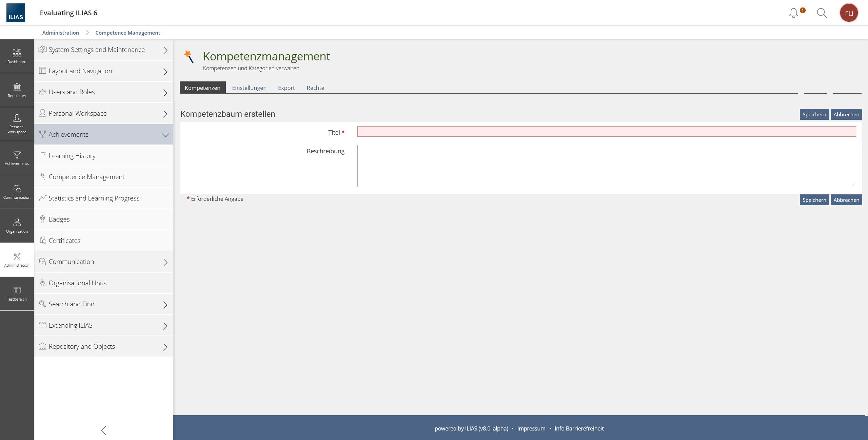Image resolution: width=868 pixels, height=440 pixels.
Task: Click the search magnifier icon
Action: pyautogui.click(x=822, y=13)
